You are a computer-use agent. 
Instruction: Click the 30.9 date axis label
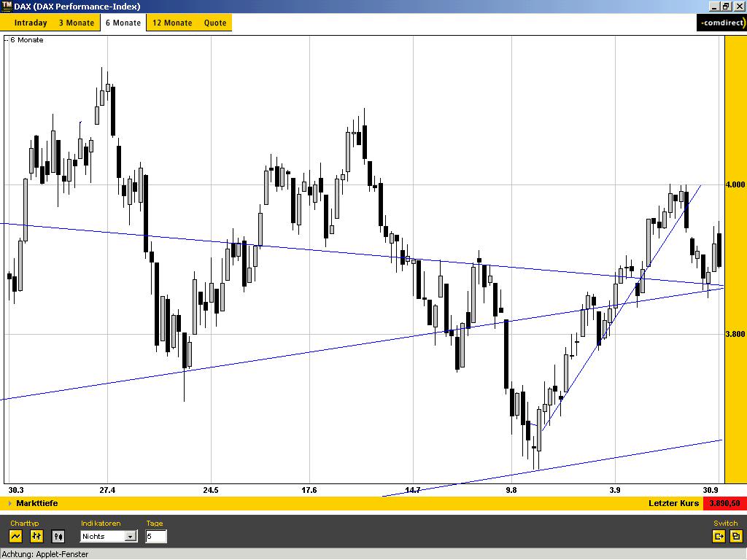[711, 490]
